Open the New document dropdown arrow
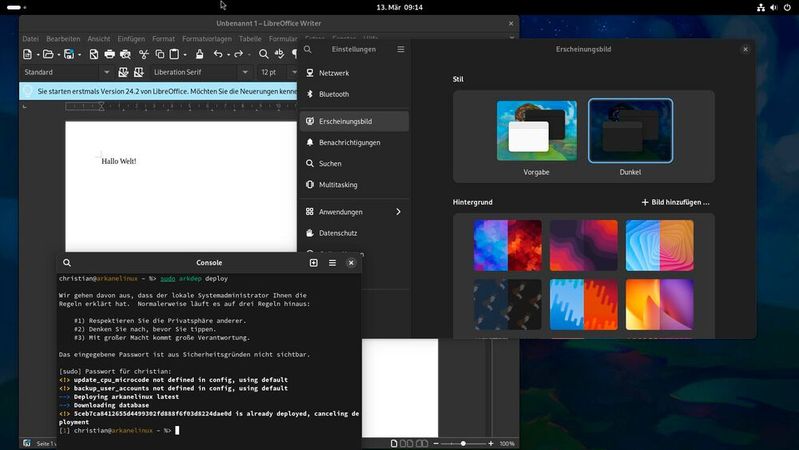 click(x=38, y=55)
